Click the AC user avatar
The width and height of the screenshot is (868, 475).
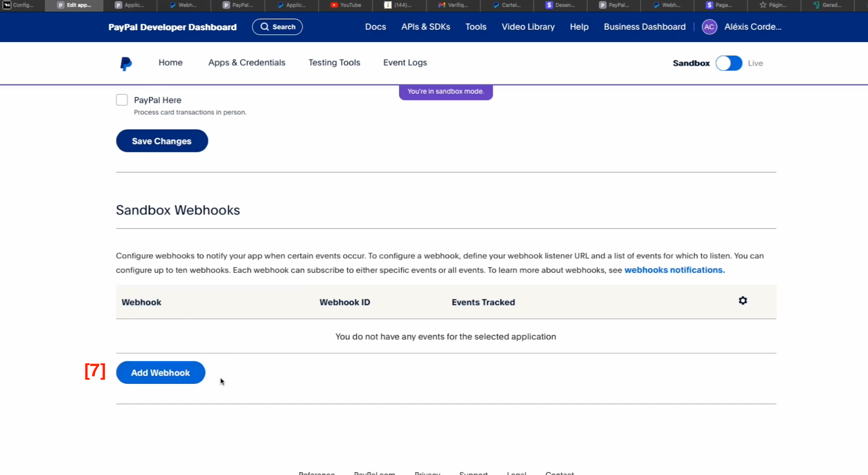pos(709,27)
